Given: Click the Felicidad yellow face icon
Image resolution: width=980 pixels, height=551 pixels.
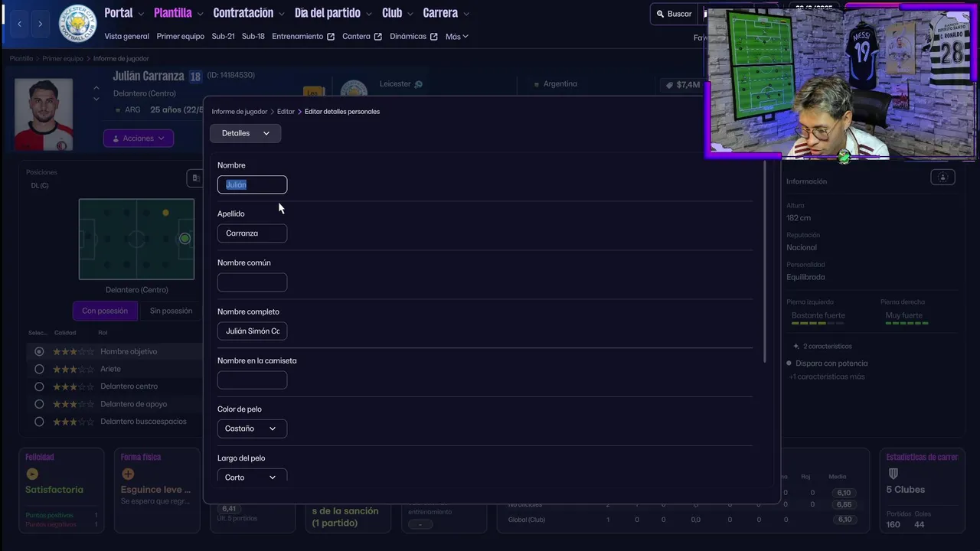Looking at the screenshot, I should [x=32, y=474].
